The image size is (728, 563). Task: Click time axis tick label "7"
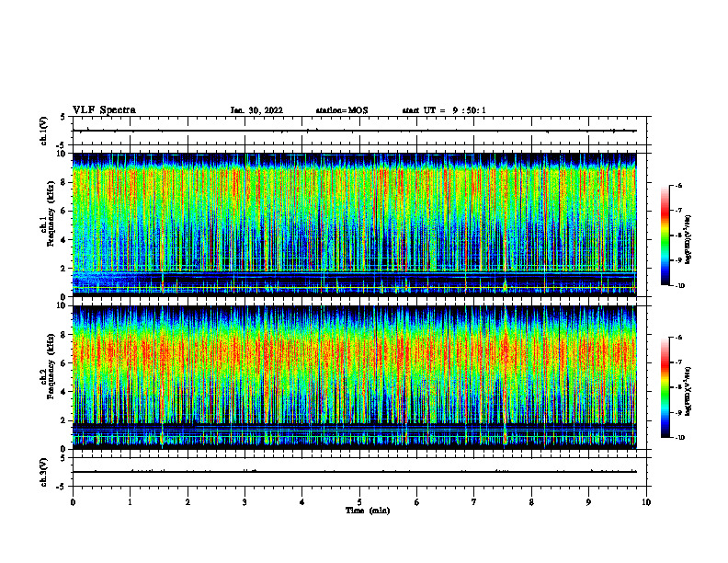[474, 502]
